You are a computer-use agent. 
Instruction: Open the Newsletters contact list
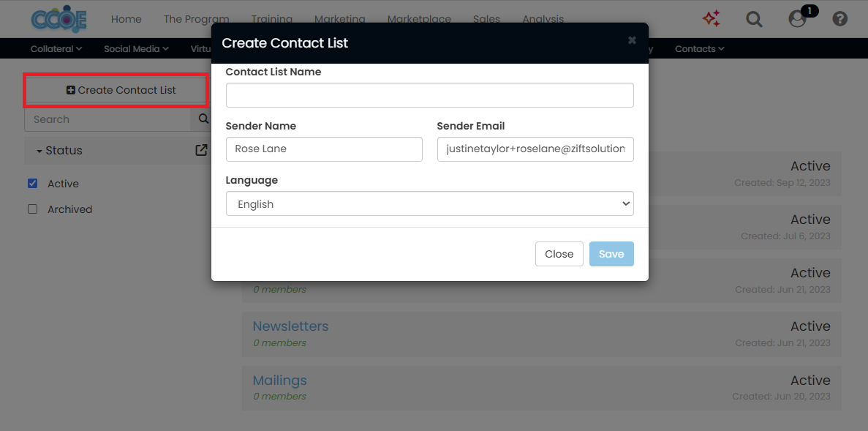coord(290,326)
